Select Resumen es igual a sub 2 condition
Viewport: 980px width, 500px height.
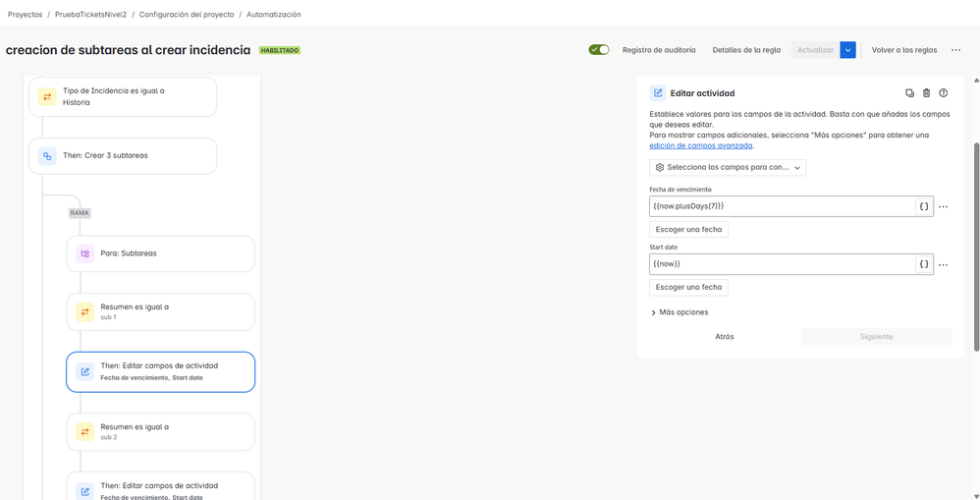point(161,431)
